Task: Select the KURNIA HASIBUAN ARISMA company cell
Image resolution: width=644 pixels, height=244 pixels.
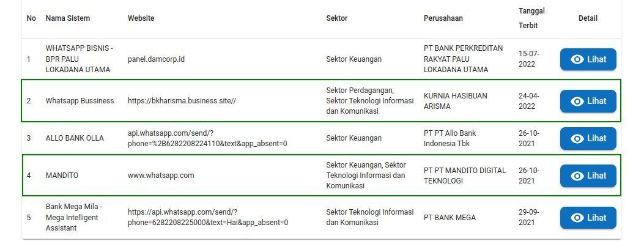Action: 456,101
